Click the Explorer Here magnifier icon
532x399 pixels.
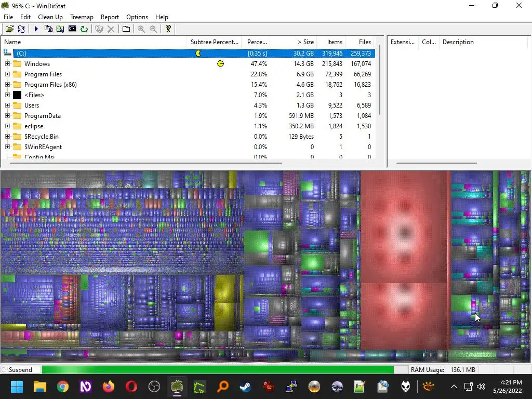60,29
